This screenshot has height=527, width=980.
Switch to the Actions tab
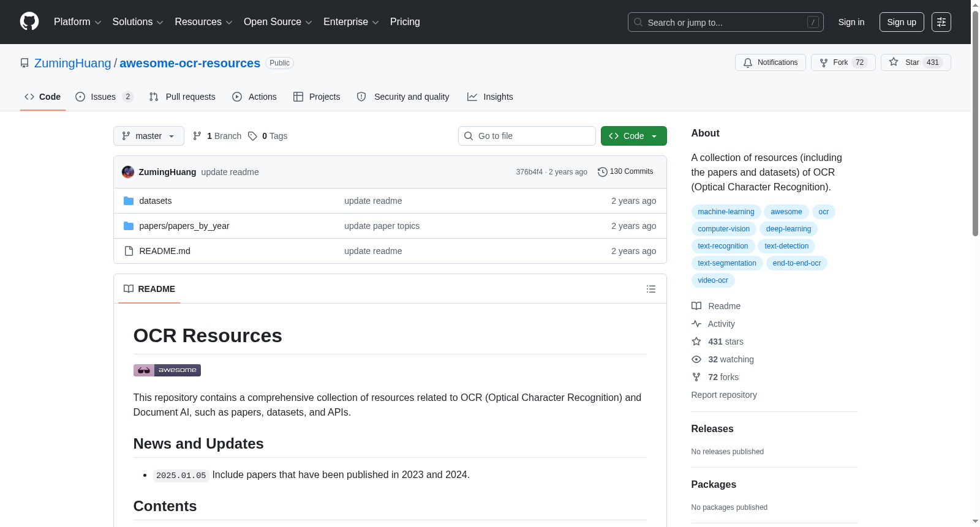pos(254,97)
